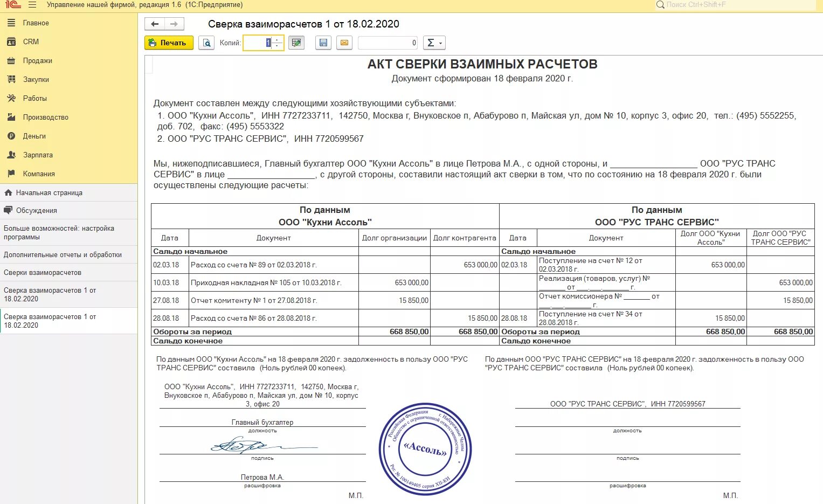The width and height of the screenshot is (823, 504).
Task: Select cell Расход со счета № 89
Action: point(274,265)
